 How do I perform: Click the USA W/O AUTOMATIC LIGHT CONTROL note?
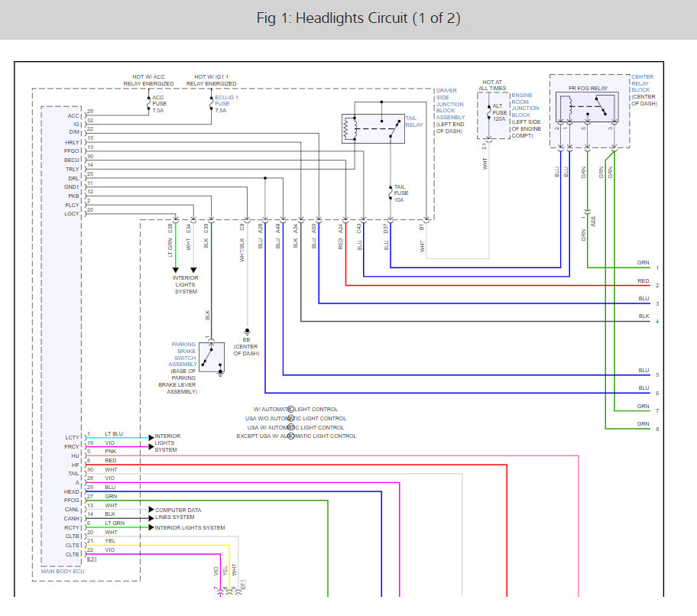[x=296, y=418]
